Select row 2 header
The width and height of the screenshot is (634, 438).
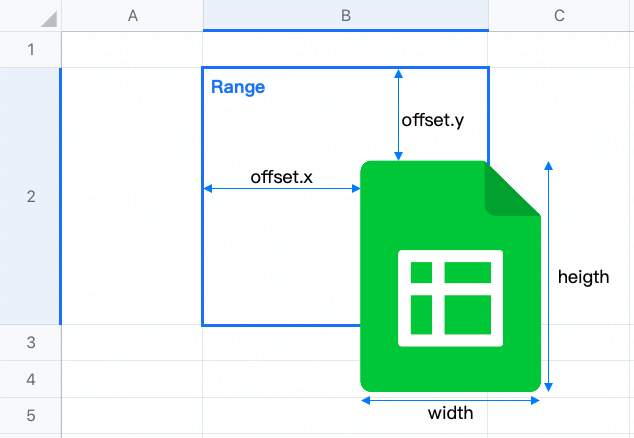(x=31, y=196)
